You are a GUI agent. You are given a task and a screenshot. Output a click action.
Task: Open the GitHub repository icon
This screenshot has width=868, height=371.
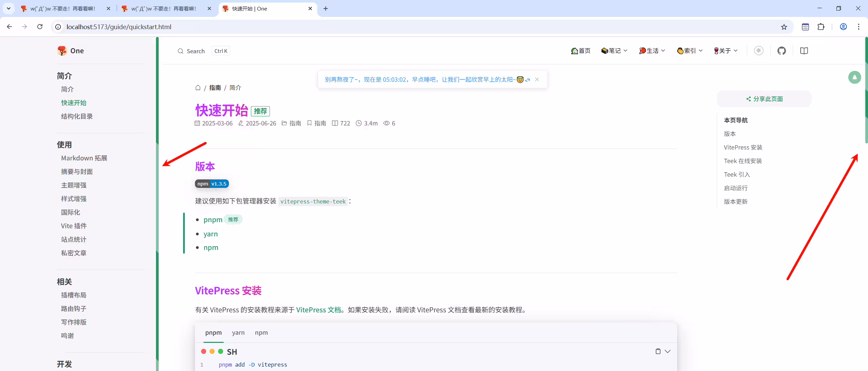(782, 51)
